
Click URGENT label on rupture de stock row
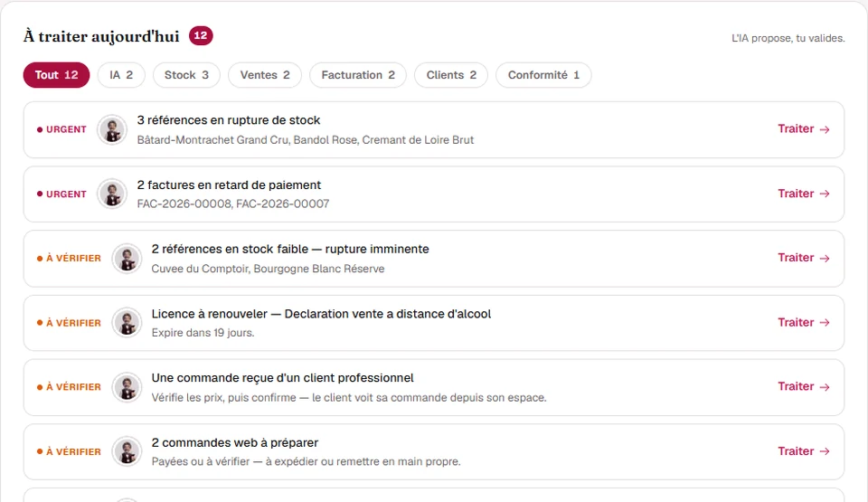pyautogui.click(x=61, y=129)
